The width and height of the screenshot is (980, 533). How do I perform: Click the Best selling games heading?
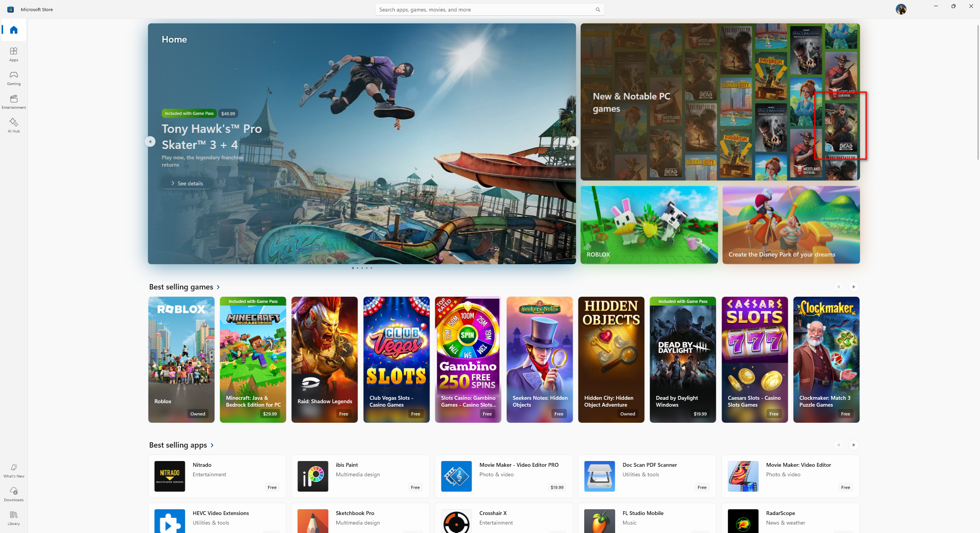point(181,287)
